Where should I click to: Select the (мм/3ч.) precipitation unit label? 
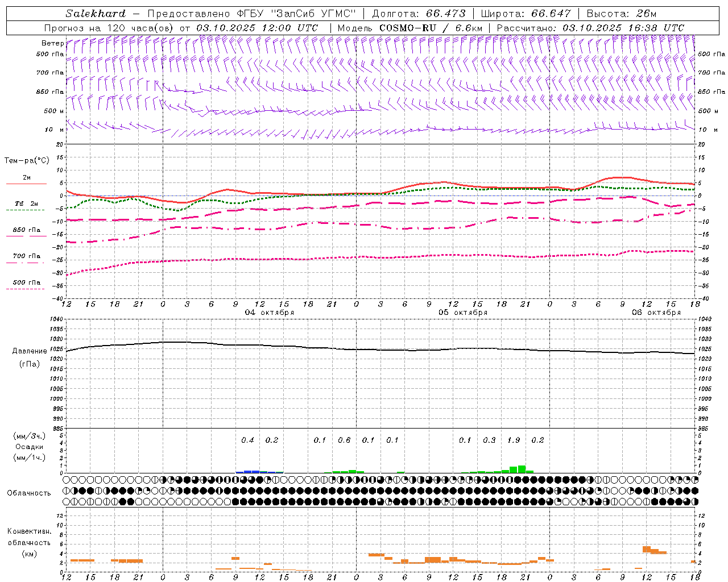point(30,436)
